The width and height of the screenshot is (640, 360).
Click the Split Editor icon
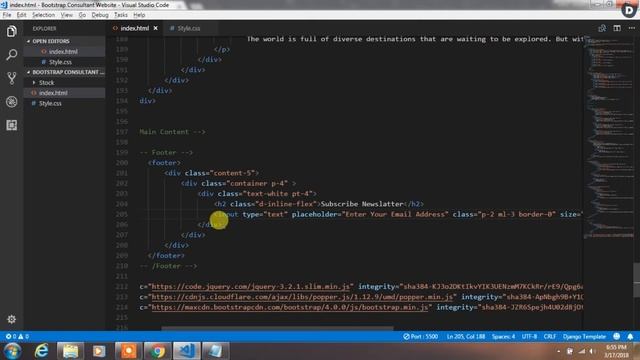tap(617, 28)
